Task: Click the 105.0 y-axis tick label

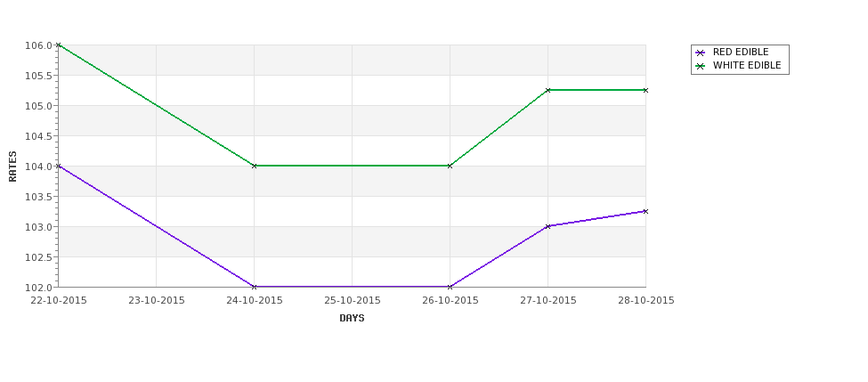Action: (x=39, y=106)
